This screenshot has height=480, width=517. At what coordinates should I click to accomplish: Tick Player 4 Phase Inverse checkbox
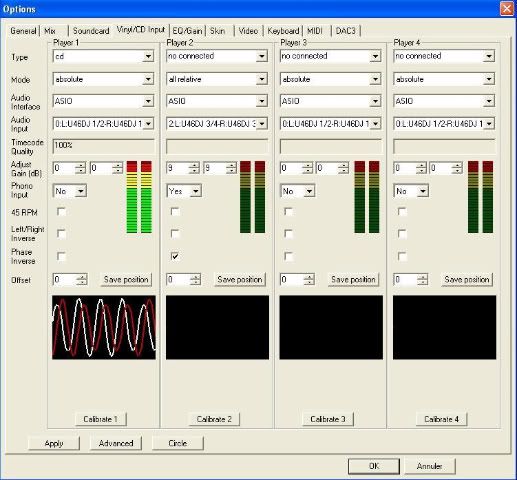point(402,256)
